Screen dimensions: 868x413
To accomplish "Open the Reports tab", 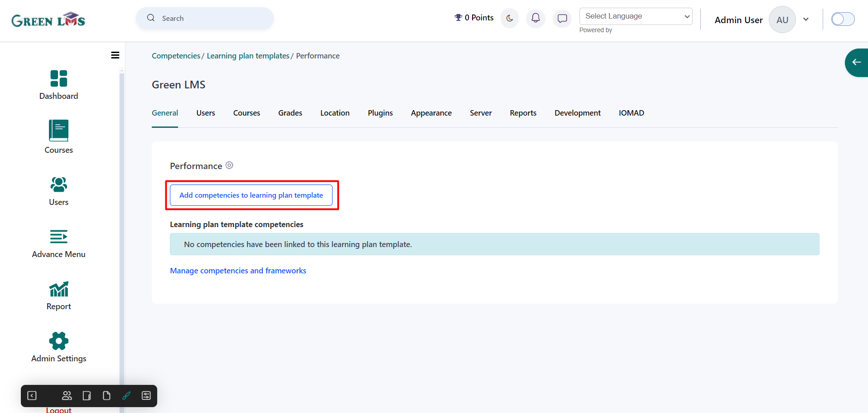I will point(523,113).
